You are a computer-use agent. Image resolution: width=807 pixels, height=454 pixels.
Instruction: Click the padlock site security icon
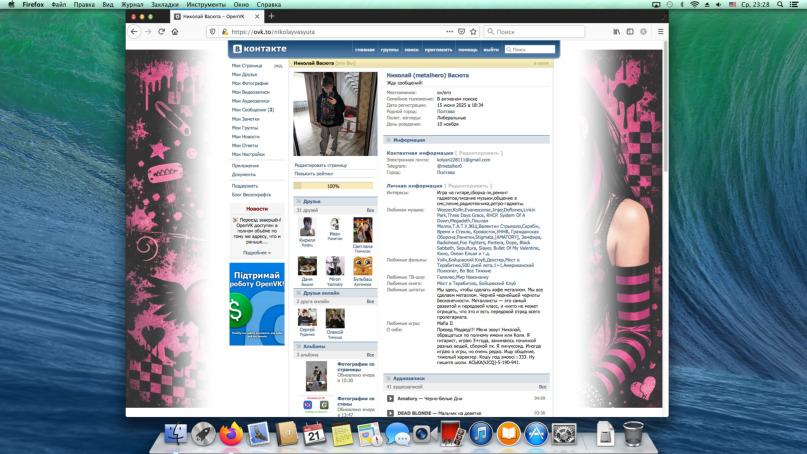[x=224, y=31]
